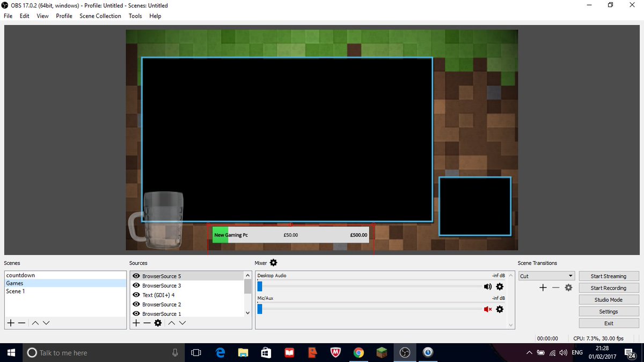
Task: Open Minecraft grass block taskbar icon
Action: tap(382, 352)
